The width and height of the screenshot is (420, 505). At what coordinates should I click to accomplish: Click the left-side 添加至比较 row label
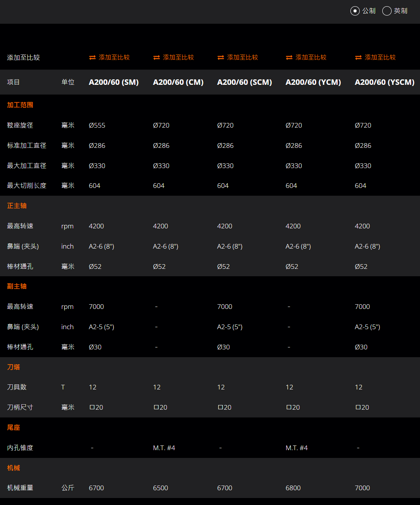pyautogui.click(x=23, y=58)
